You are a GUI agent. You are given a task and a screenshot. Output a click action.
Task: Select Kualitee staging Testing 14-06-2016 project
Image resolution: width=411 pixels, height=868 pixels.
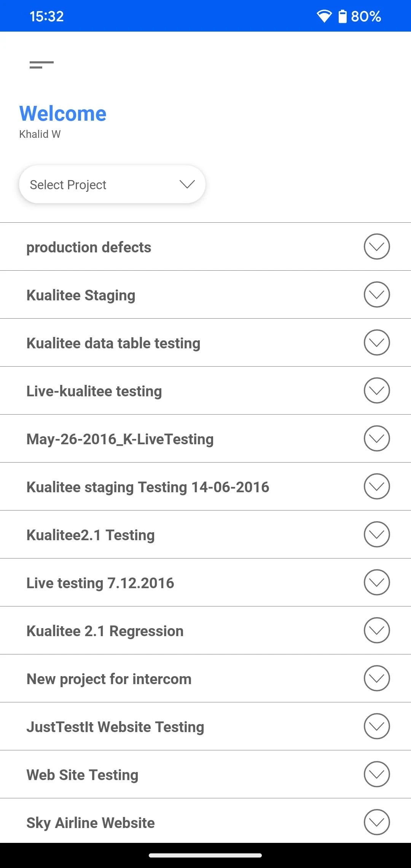tap(148, 487)
